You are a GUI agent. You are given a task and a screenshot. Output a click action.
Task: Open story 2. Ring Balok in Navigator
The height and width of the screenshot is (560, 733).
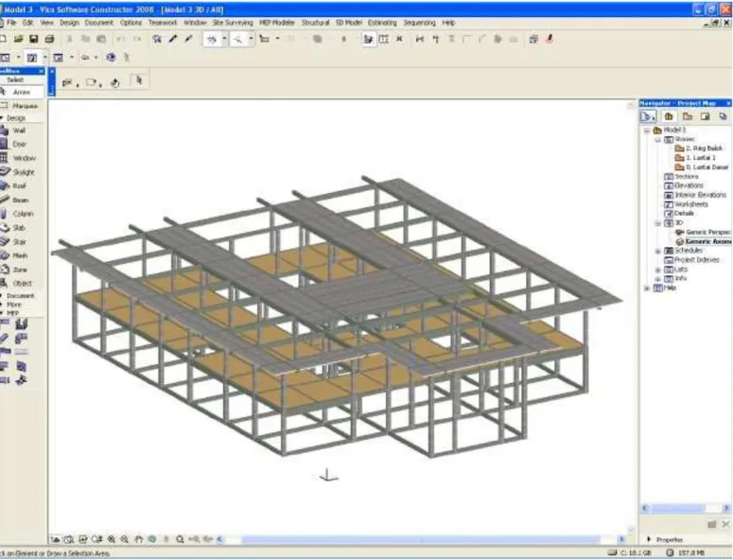click(699, 149)
